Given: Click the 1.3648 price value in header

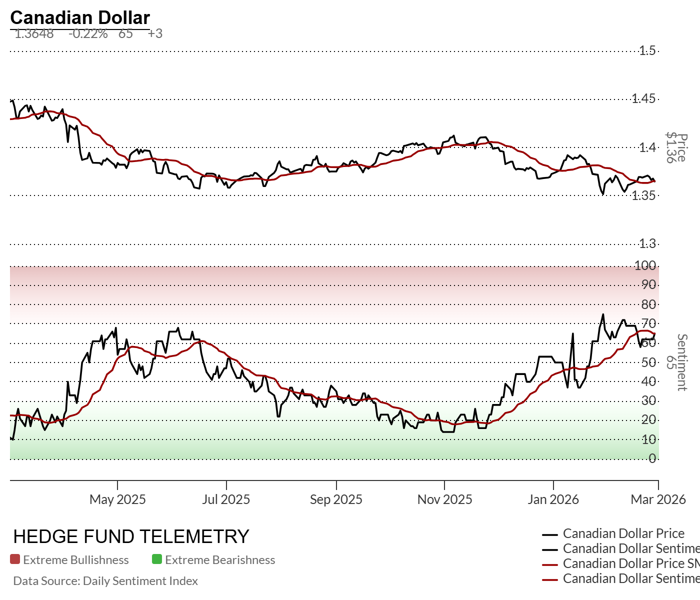Looking at the screenshot, I should [x=34, y=33].
